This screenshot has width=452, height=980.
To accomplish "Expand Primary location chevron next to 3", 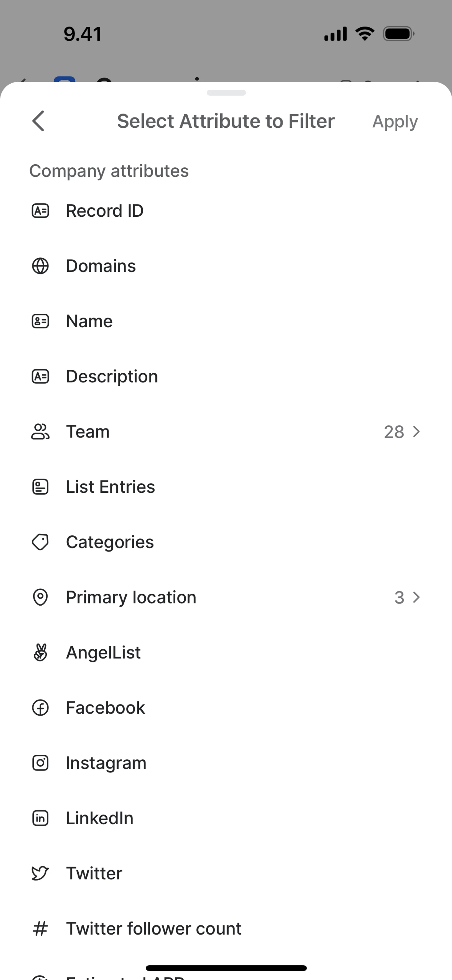I will [417, 597].
